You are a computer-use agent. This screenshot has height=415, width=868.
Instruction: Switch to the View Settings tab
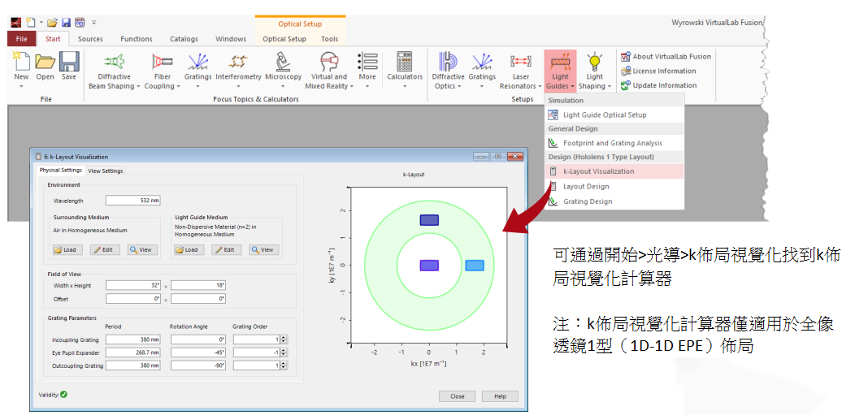(105, 171)
